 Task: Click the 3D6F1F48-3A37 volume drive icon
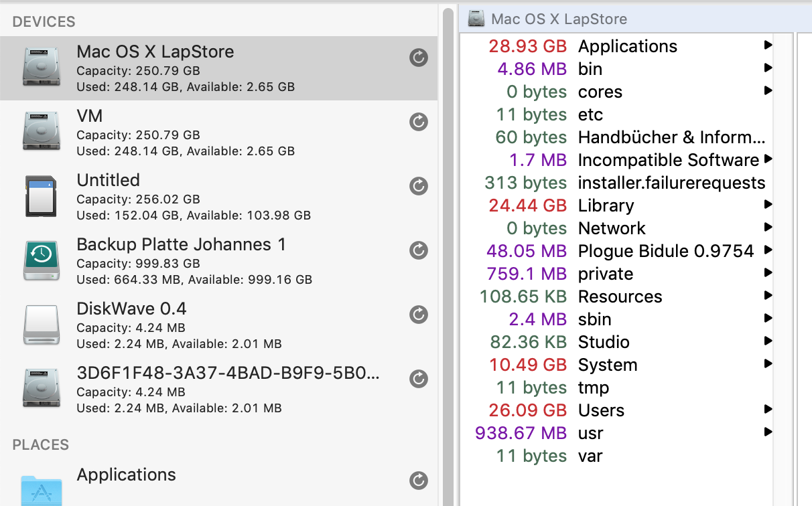pyautogui.click(x=41, y=389)
